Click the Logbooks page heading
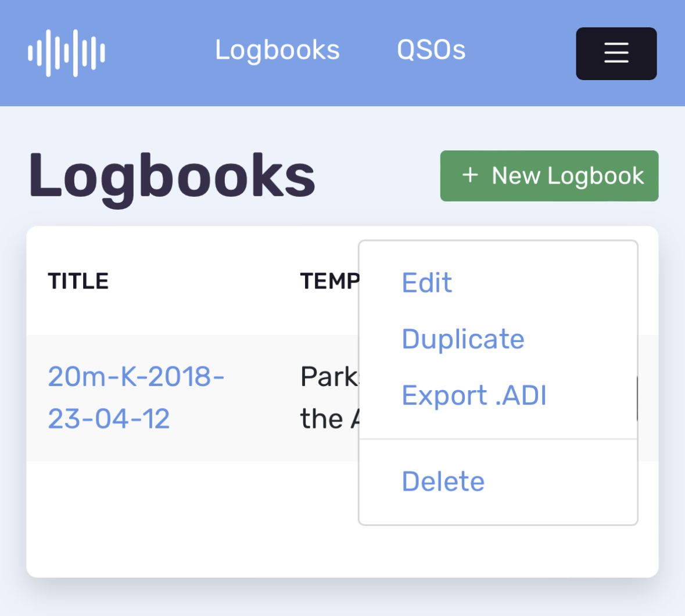The height and width of the screenshot is (616, 685). (171, 176)
